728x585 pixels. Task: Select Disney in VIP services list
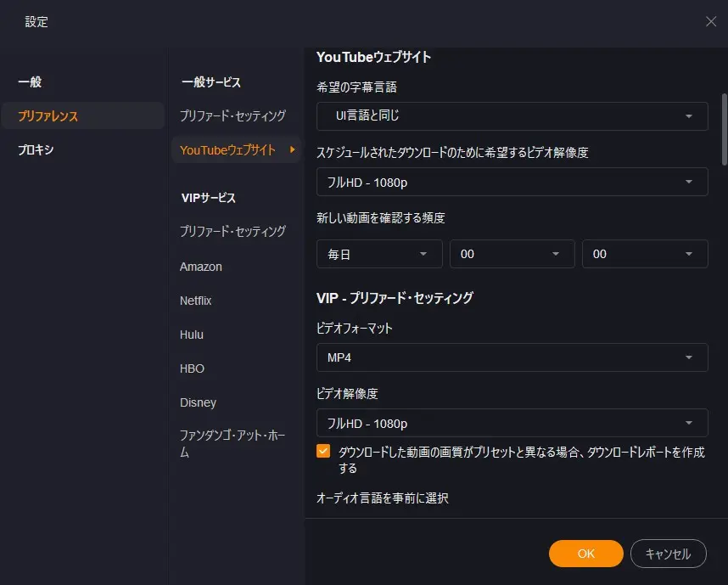click(198, 402)
